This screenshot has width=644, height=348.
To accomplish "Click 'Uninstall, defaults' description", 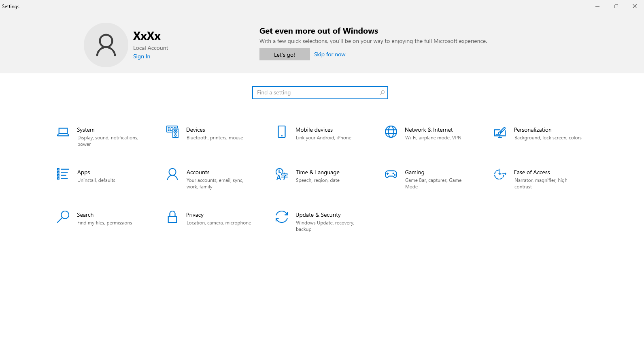I will 96,180.
